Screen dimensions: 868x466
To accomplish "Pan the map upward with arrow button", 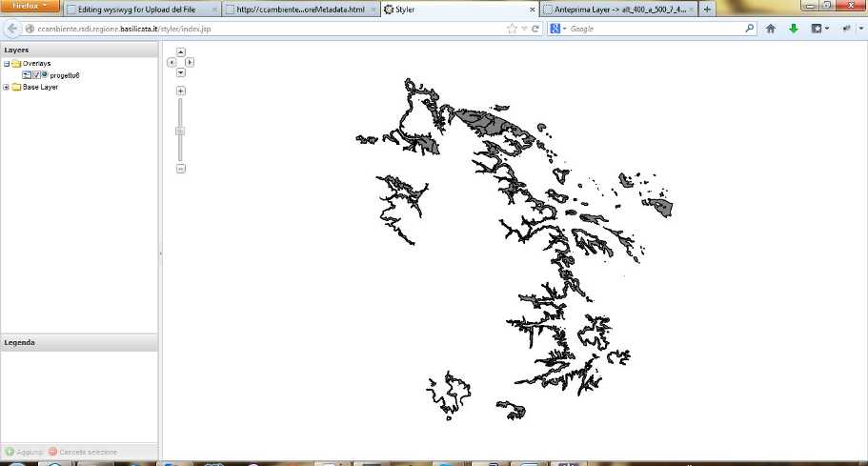I will pyautogui.click(x=180, y=52).
